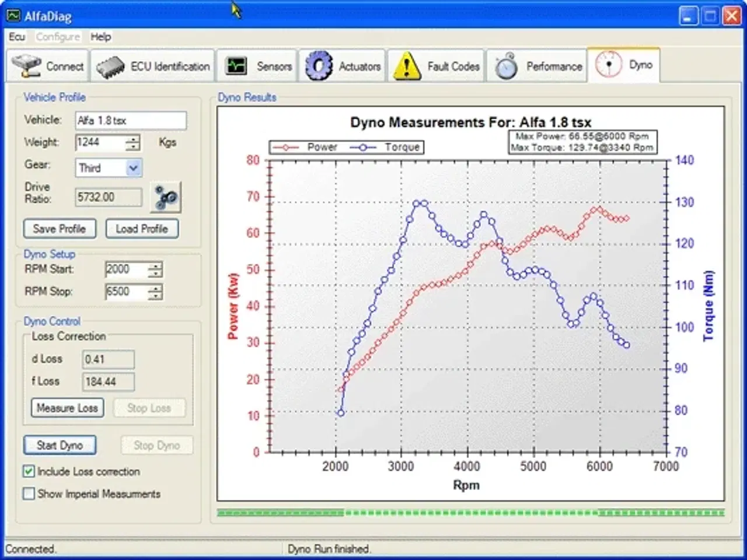
Task: Click the Vehicle name input field
Action: [131, 120]
